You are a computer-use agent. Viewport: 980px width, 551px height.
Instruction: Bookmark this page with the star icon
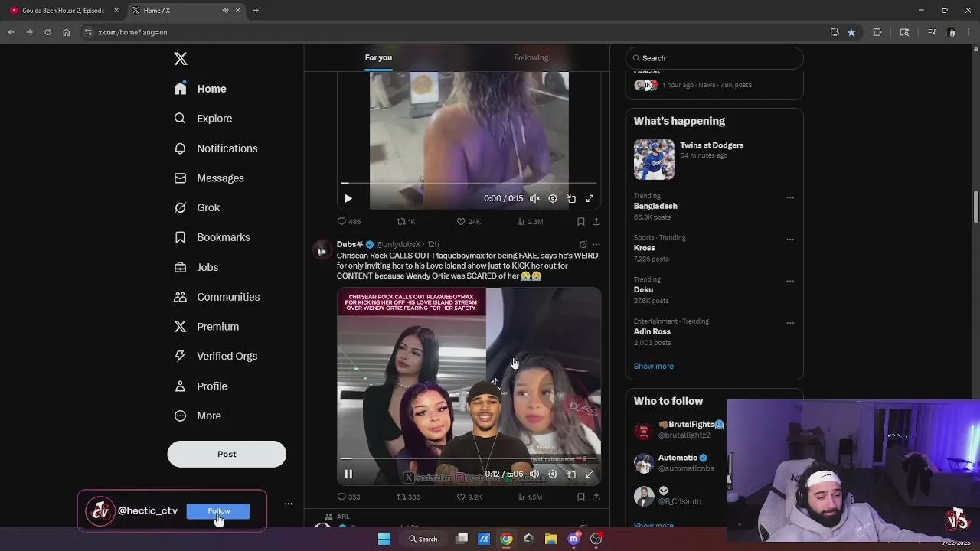851,32
